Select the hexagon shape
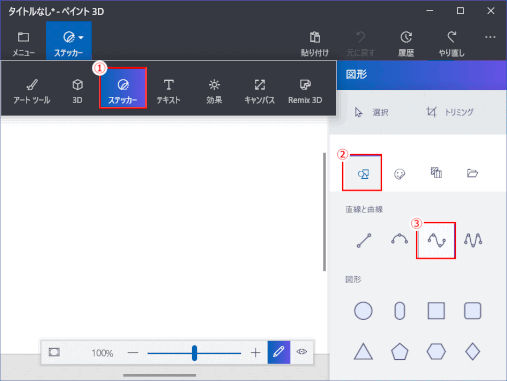The height and width of the screenshot is (381, 507). pyautogui.click(x=436, y=352)
